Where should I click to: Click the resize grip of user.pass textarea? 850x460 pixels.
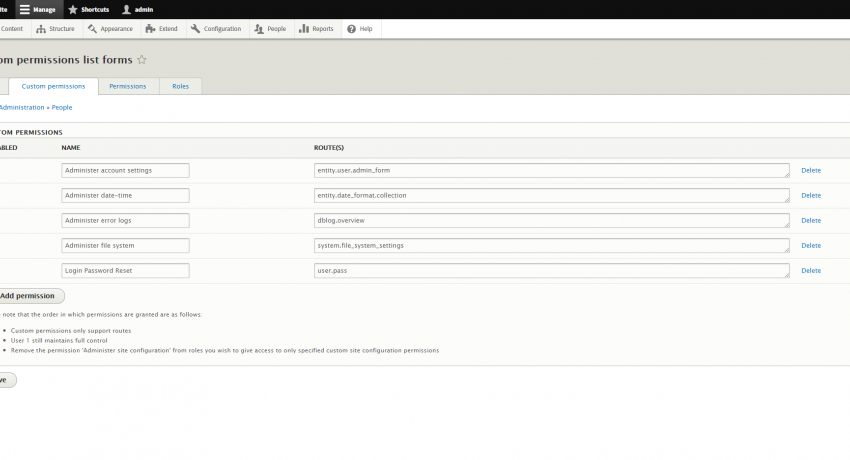[x=787, y=275]
